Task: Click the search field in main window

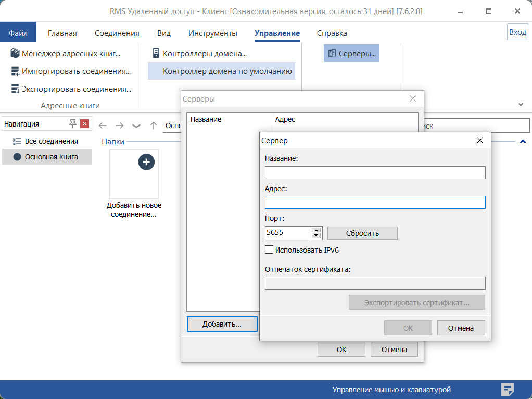Action: tap(476, 126)
